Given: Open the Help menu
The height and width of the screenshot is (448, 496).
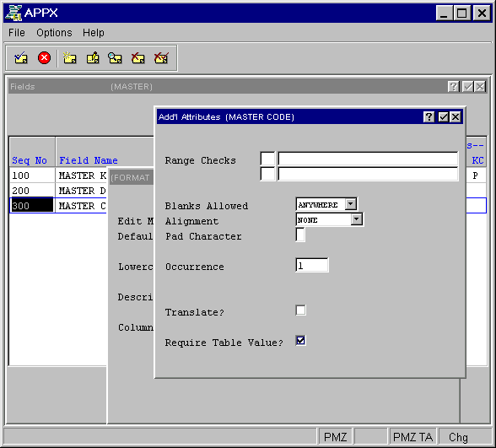Looking at the screenshot, I should (x=94, y=33).
